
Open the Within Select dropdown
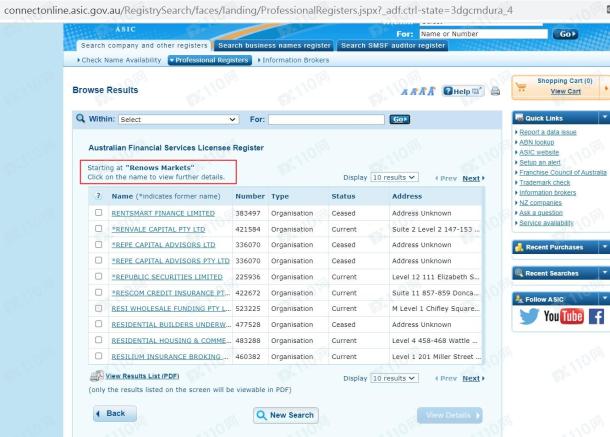(x=179, y=119)
